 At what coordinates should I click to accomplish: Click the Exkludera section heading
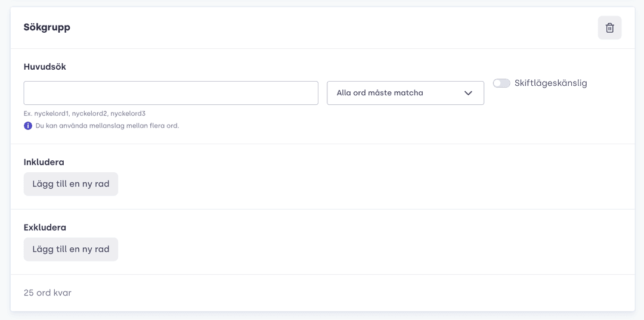pos(45,227)
